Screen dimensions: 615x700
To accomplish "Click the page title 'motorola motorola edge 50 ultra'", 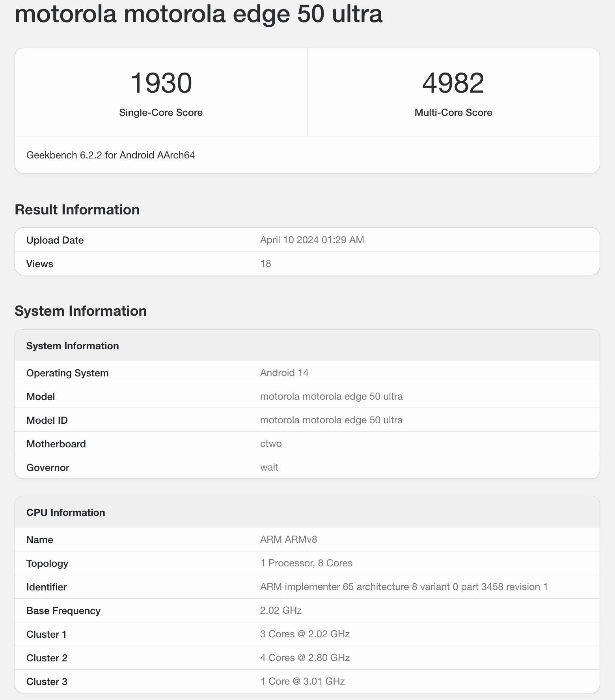I will coord(198,13).
